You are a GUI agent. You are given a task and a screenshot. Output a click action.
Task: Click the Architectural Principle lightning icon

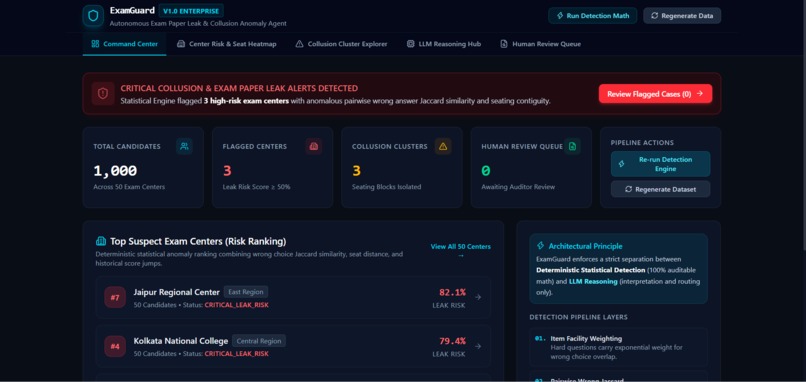540,246
